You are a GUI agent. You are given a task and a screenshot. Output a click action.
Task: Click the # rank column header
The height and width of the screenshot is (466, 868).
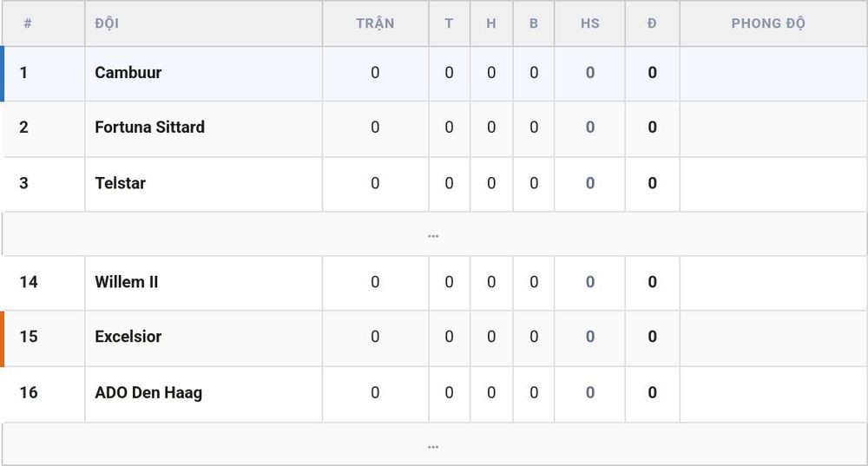pos(28,23)
